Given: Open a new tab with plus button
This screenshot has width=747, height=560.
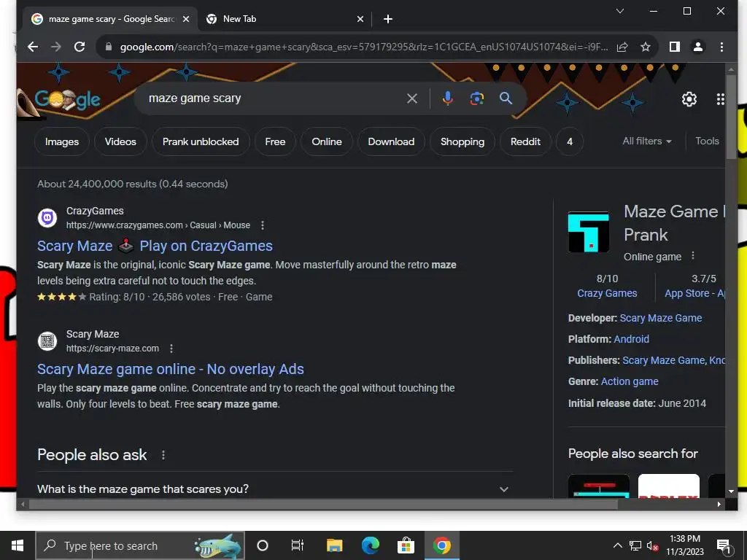Looking at the screenshot, I should pyautogui.click(x=388, y=19).
